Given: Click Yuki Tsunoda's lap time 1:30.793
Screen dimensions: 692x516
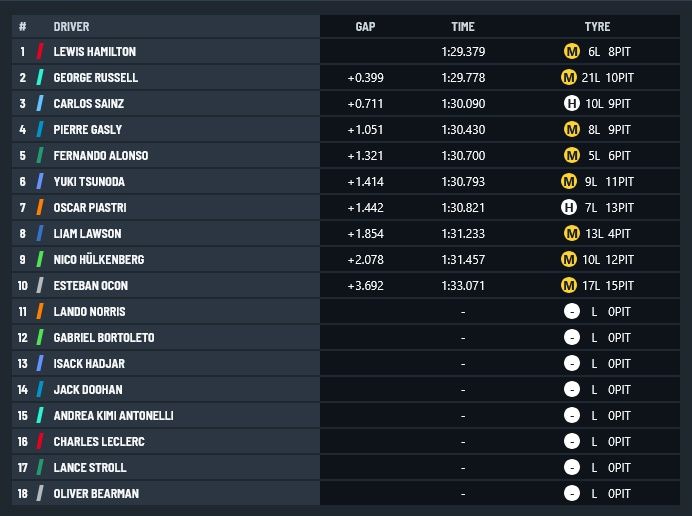Looking at the screenshot, I should [462, 182].
